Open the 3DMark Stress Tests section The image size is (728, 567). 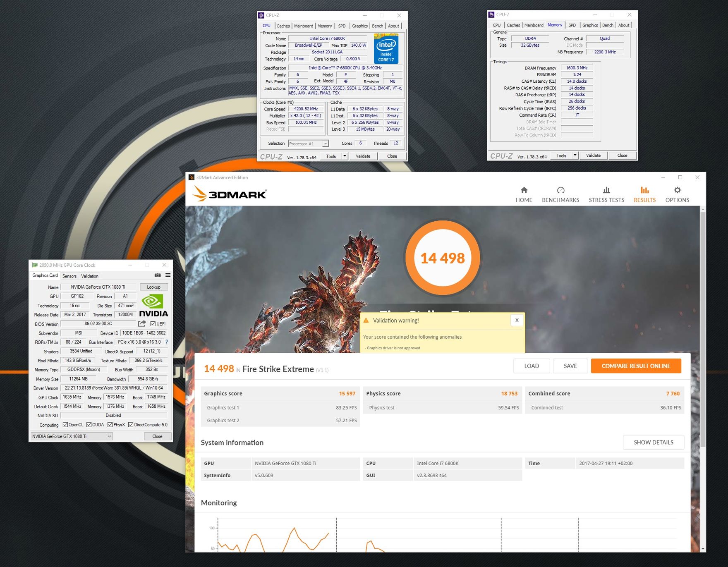pyautogui.click(x=606, y=194)
